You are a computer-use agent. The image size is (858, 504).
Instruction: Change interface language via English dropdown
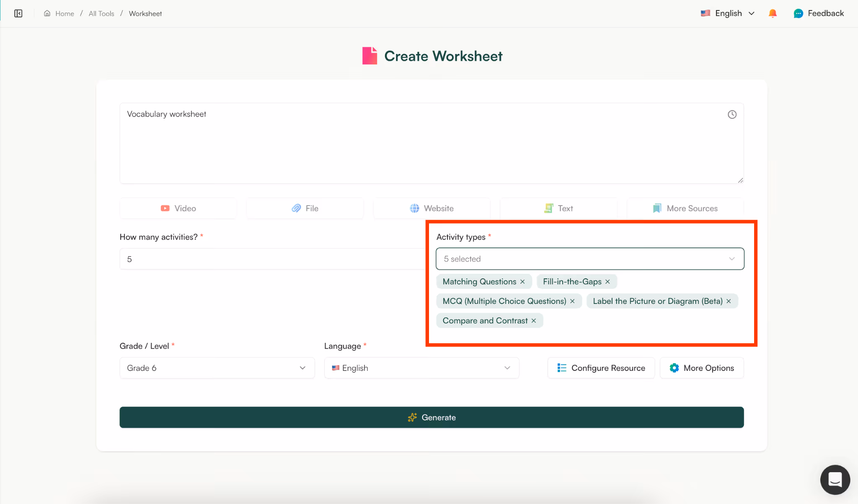pyautogui.click(x=728, y=13)
